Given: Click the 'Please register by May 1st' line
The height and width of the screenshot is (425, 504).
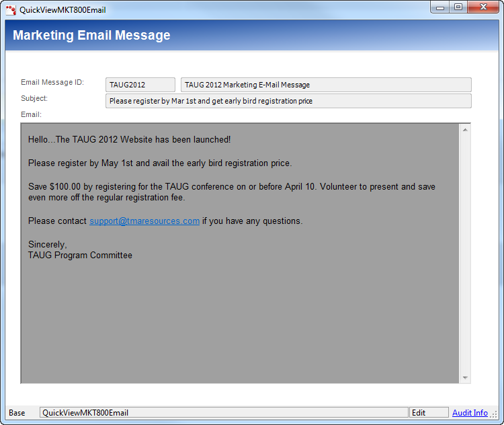Looking at the screenshot, I should [x=160, y=163].
